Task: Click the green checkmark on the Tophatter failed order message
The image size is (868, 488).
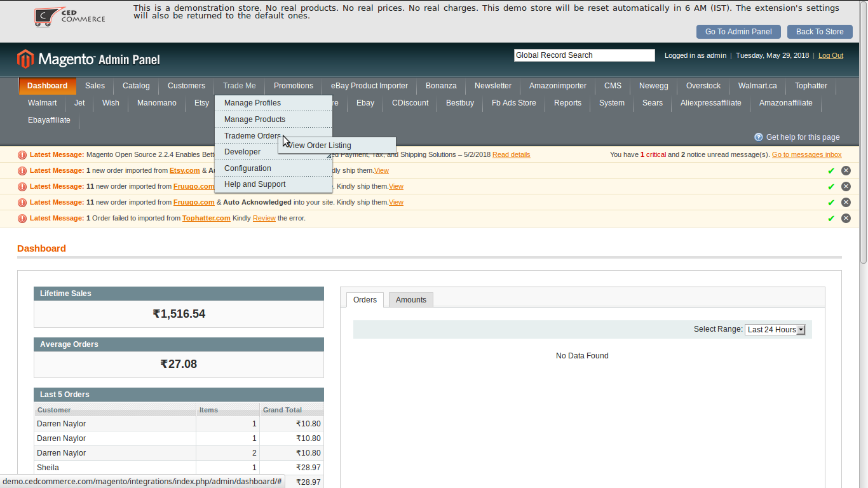Action: [831, 218]
